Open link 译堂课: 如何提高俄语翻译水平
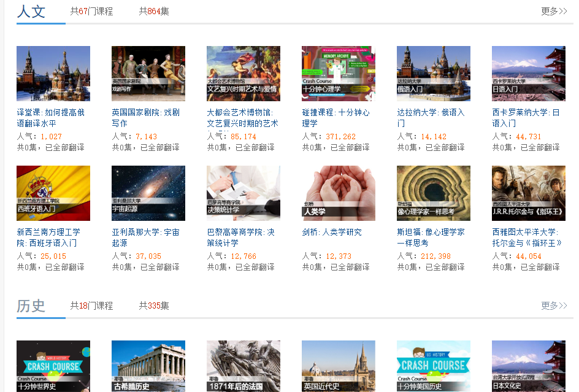 click(50, 118)
